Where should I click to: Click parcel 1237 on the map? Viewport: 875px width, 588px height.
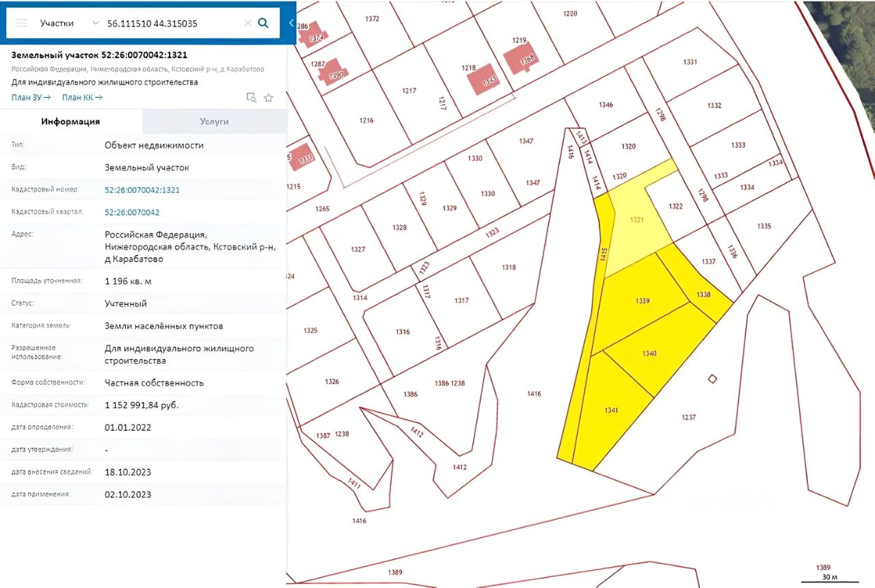coord(688,417)
